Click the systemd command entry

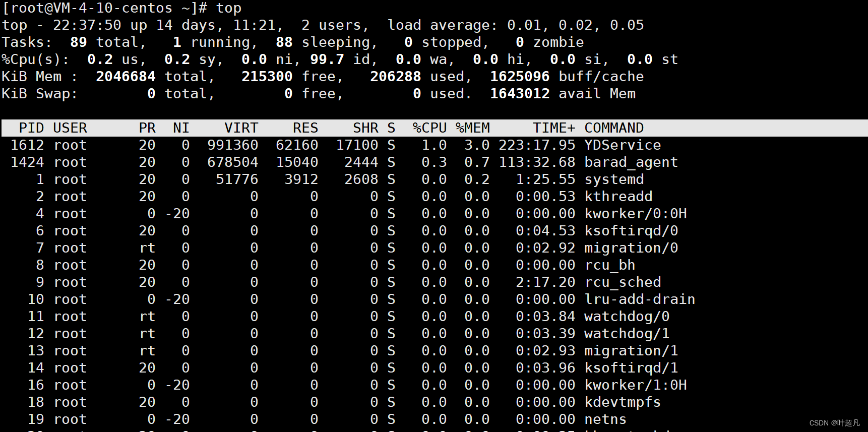click(x=614, y=179)
